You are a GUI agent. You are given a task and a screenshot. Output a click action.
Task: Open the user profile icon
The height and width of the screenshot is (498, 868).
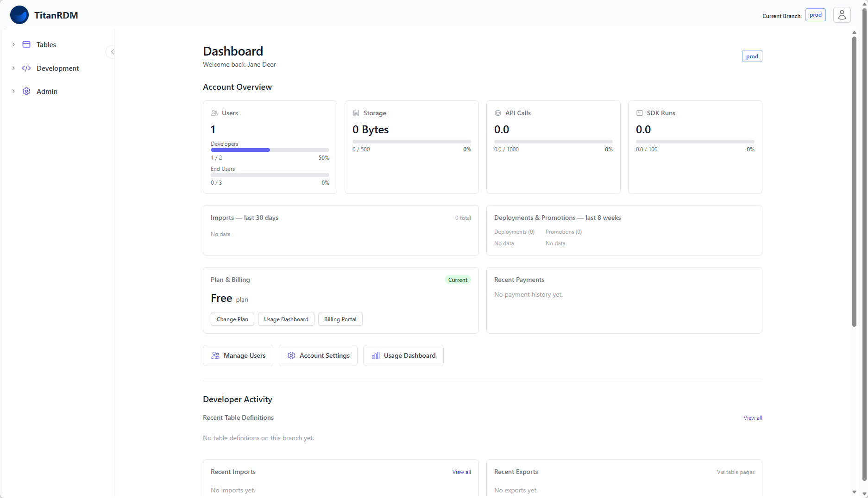point(842,15)
